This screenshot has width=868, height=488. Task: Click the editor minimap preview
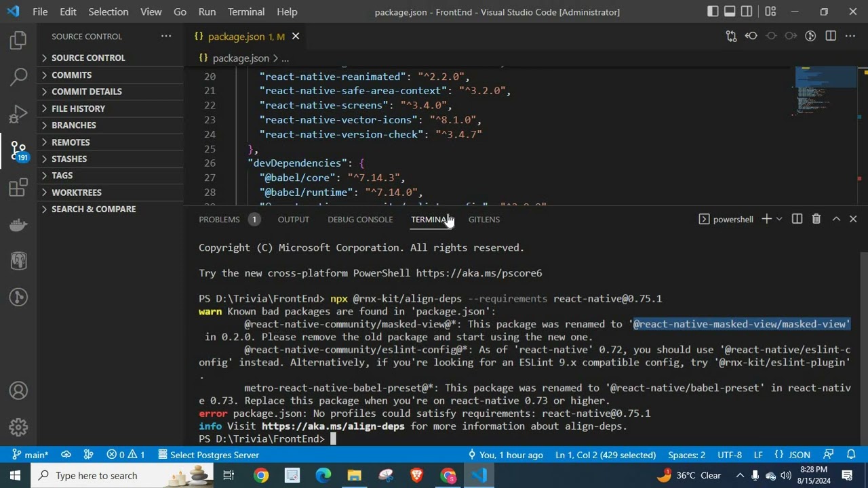coord(826,91)
